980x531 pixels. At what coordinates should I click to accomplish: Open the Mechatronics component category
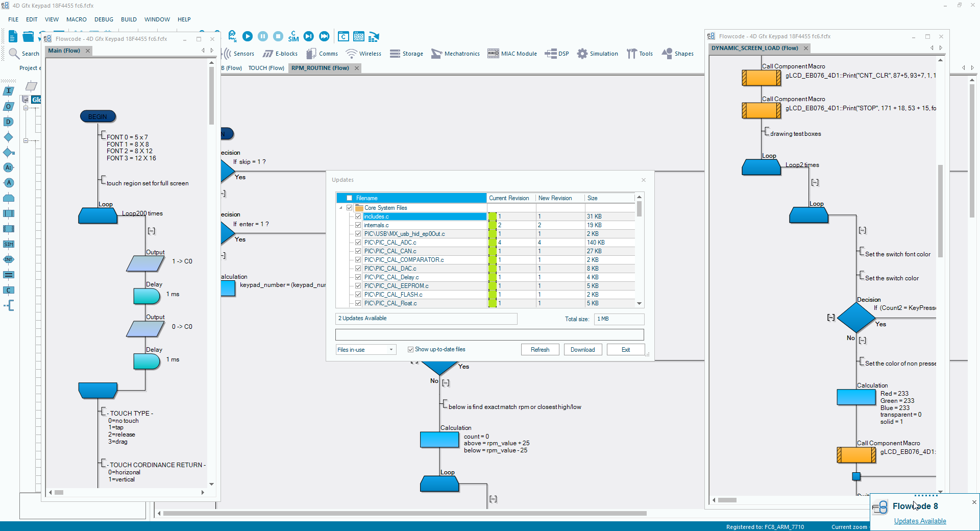455,54
